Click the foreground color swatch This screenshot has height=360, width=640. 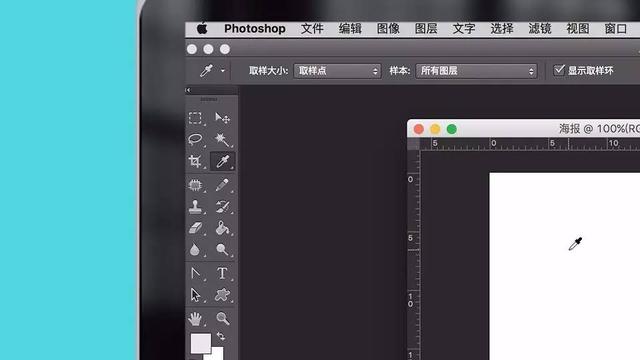click(200, 343)
